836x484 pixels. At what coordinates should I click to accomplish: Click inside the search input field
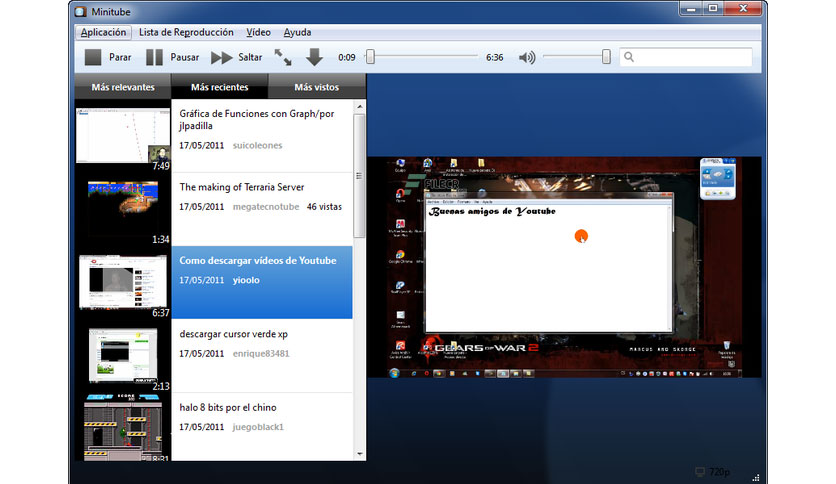[x=686, y=57]
